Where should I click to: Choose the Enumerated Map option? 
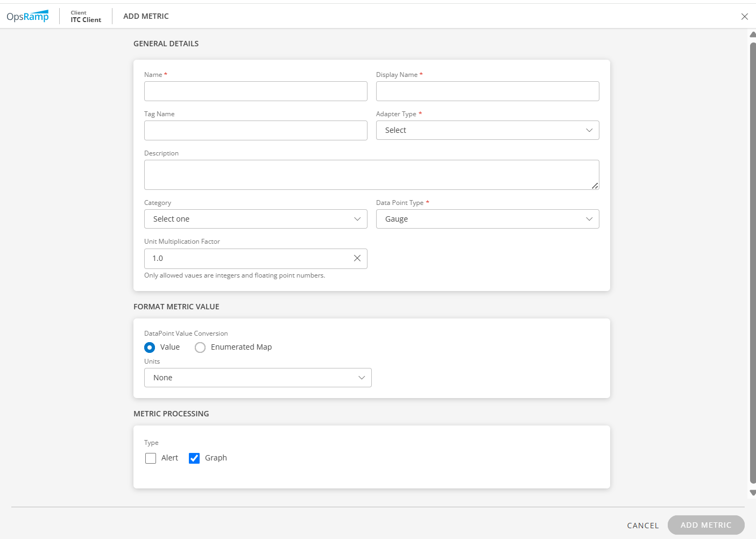click(x=200, y=347)
